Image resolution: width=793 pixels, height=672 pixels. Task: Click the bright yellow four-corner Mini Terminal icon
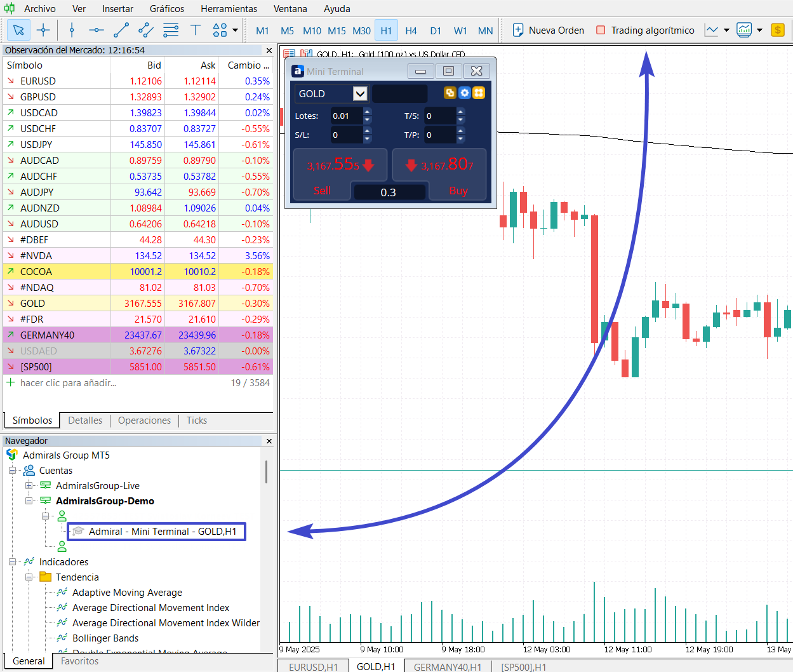[x=479, y=93]
